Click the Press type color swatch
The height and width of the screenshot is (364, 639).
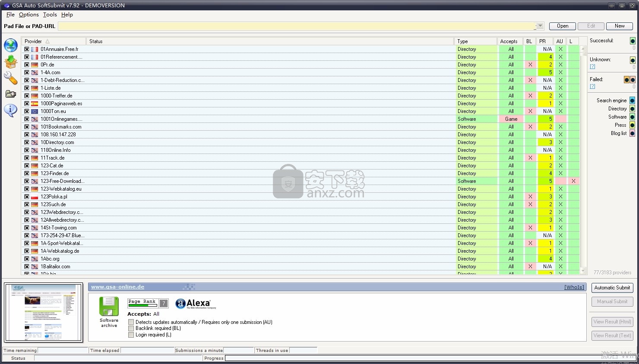tap(632, 125)
